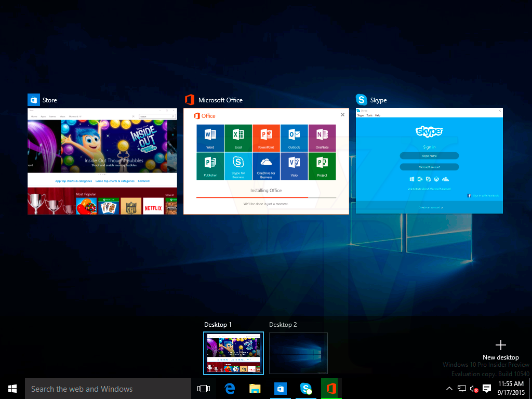The width and height of the screenshot is (532, 399).
Task: Click the Store window search field
Action: pos(158,116)
